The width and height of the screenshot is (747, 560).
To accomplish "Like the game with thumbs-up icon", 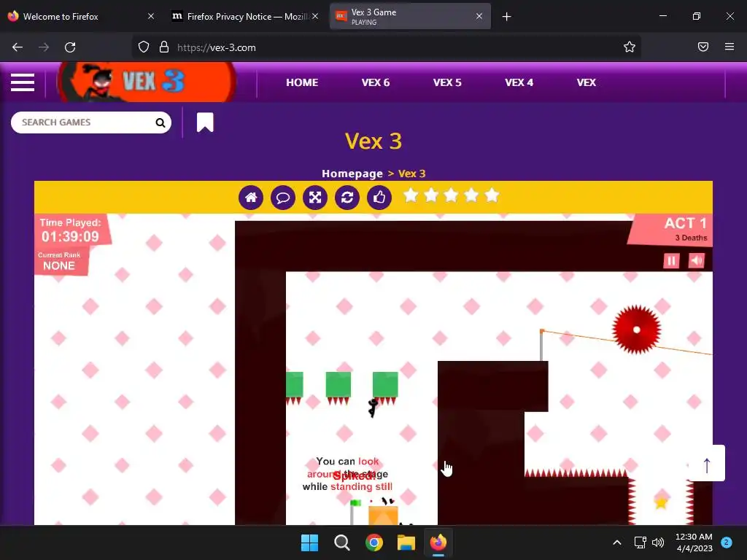I will coord(379,197).
